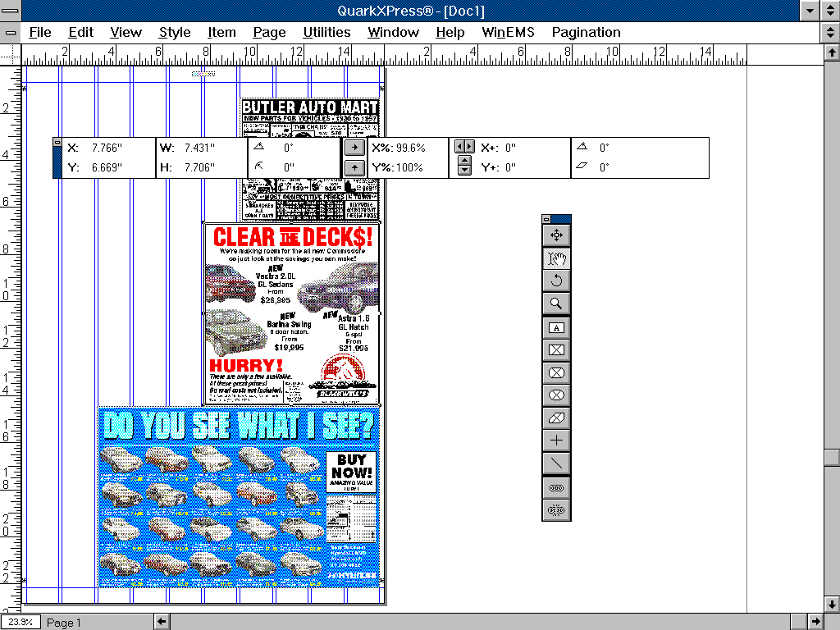
Task: Nudge picture offset up using up arrow
Action: pos(464,160)
